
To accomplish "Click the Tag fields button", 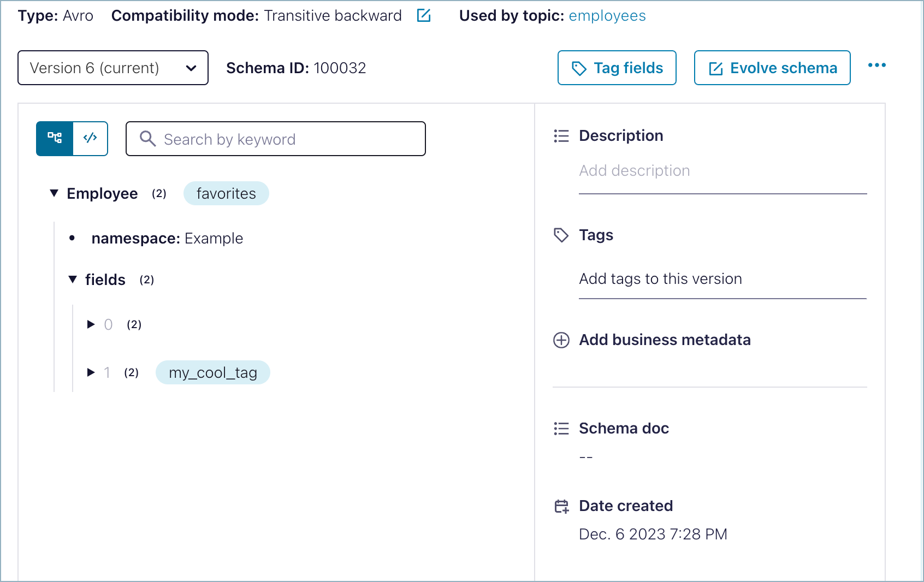I will tap(617, 68).
